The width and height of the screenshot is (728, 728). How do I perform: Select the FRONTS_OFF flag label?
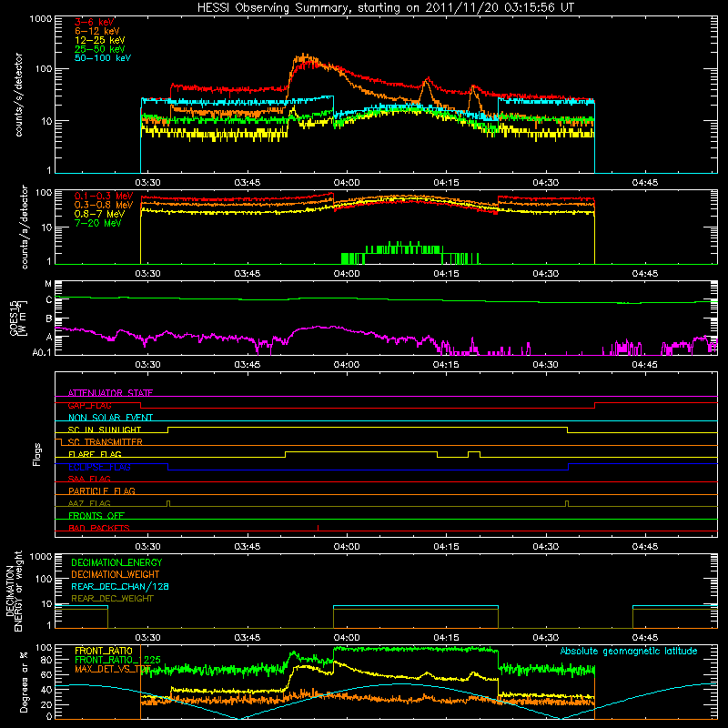[96, 515]
